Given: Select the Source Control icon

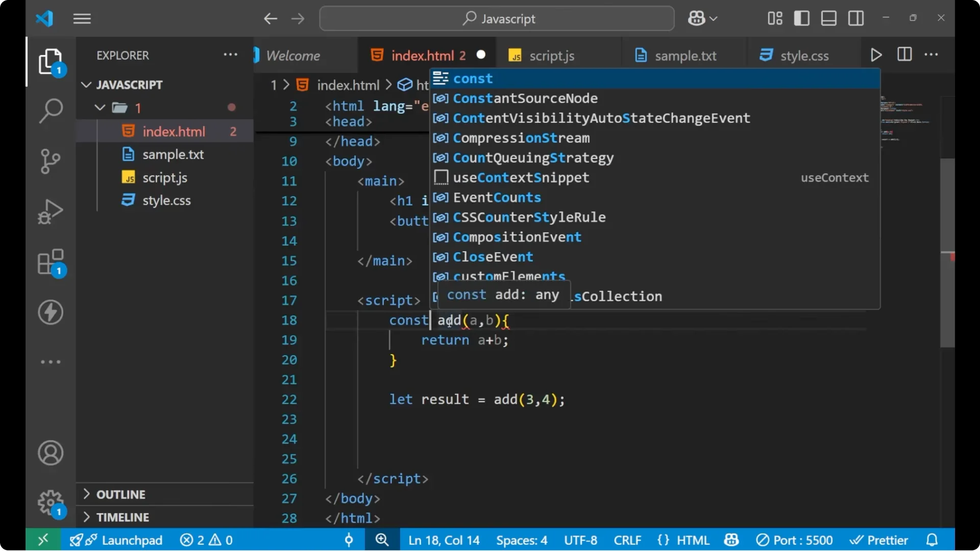Looking at the screenshot, I should pos(51,161).
